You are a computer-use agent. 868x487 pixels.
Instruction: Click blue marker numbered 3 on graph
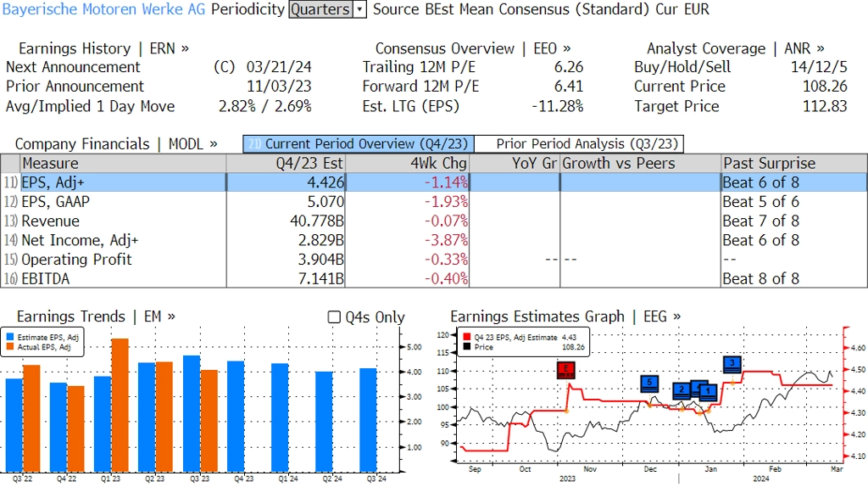(x=732, y=365)
